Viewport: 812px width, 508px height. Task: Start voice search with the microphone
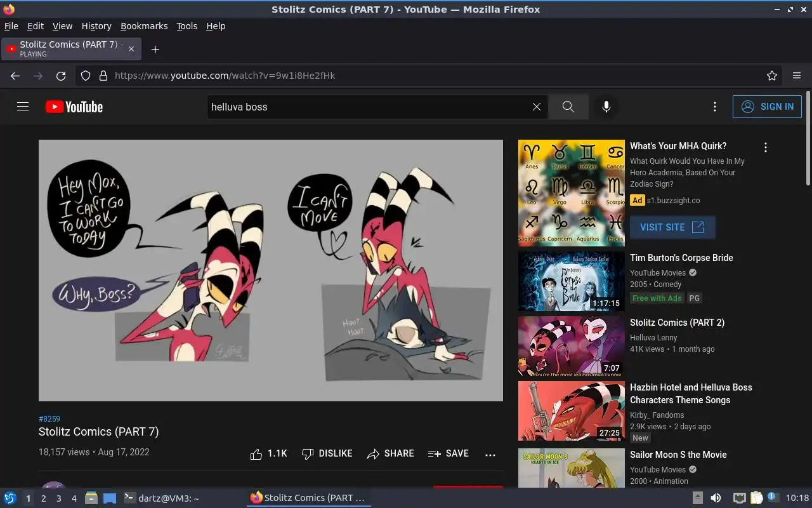606,107
